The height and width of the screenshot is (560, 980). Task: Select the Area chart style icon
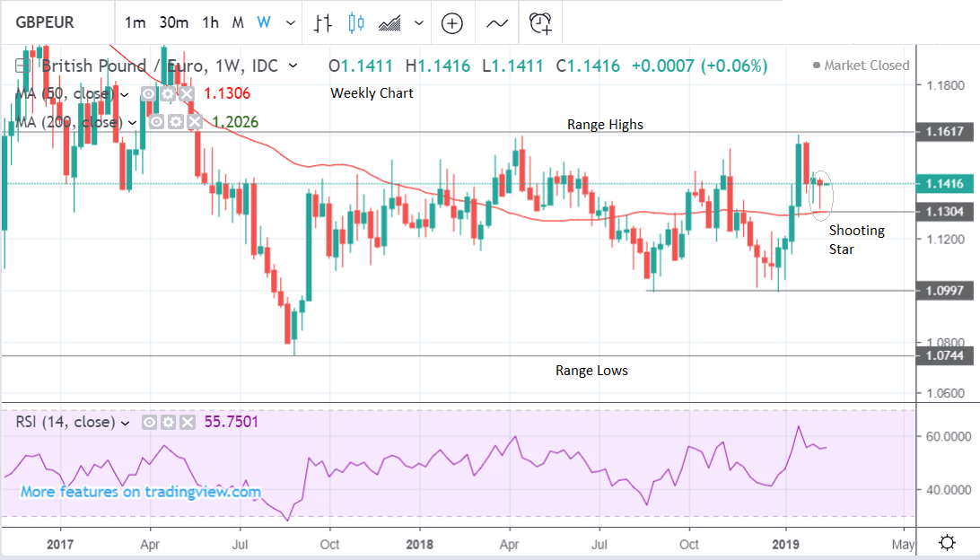[390, 23]
